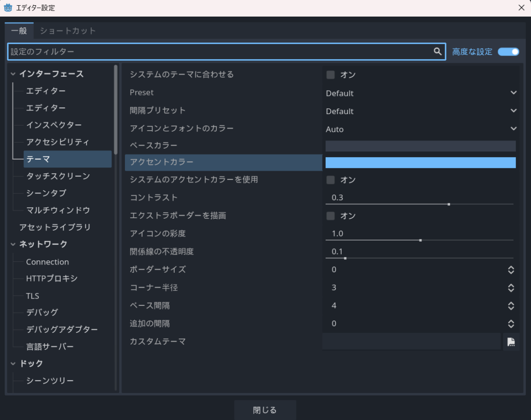Screen dimensions: 531x420
Task: Increase ボーダーサイズ using its stepper arrows
Action: (512, 267)
